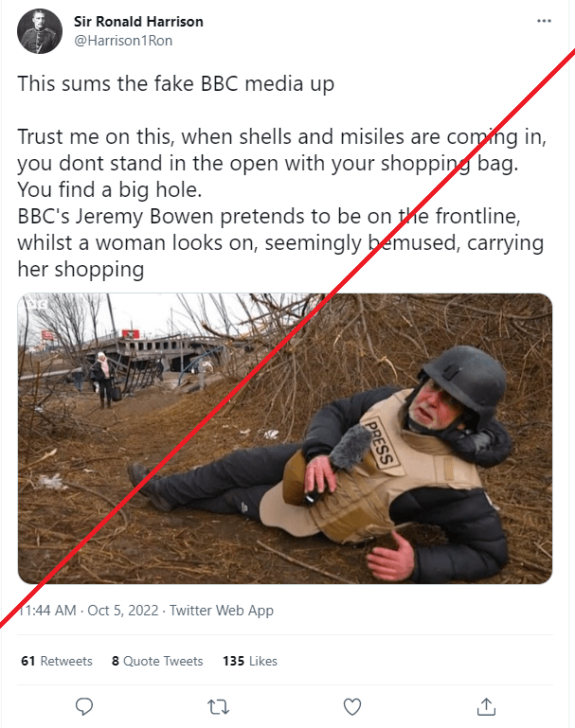
Task: Click the reply speech bubble icon
Action: click(x=83, y=705)
